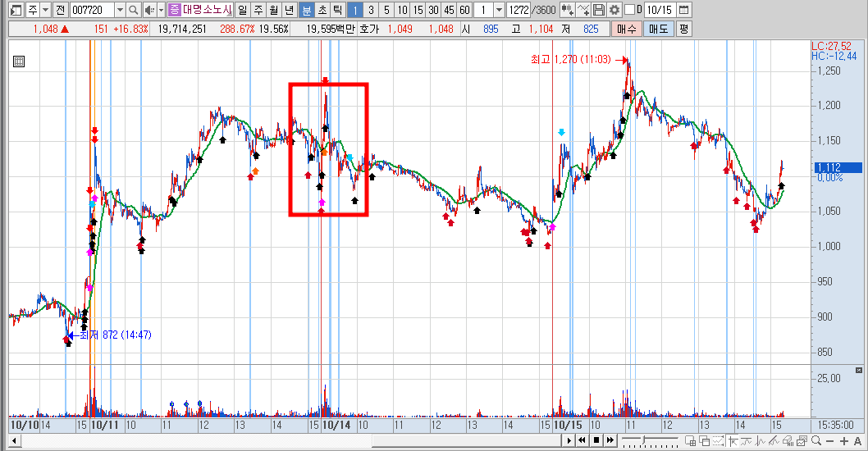The width and height of the screenshot is (868, 451).
Task: Toggle the 분 (minute) chart period
Action: tap(307, 10)
